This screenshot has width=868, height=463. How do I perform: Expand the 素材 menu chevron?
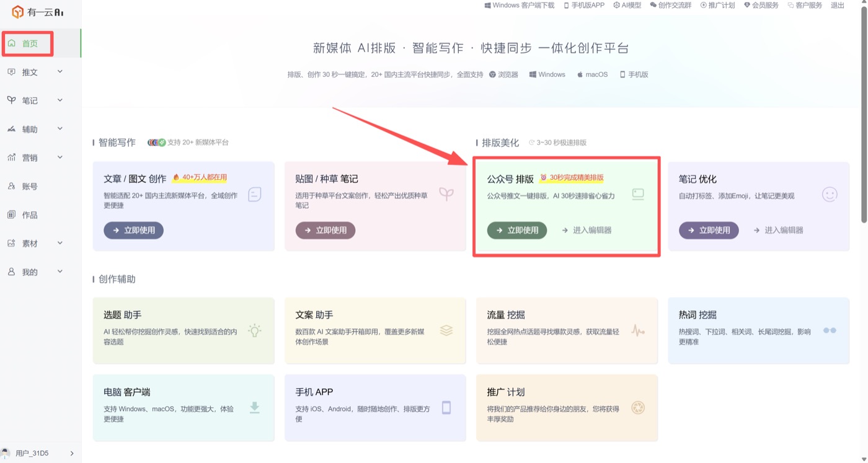click(x=60, y=244)
